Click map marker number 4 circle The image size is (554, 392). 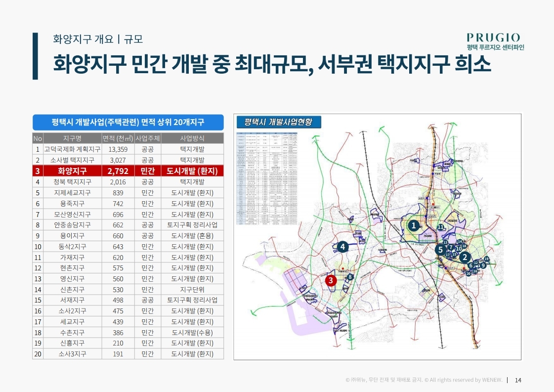(x=342, y=247)
